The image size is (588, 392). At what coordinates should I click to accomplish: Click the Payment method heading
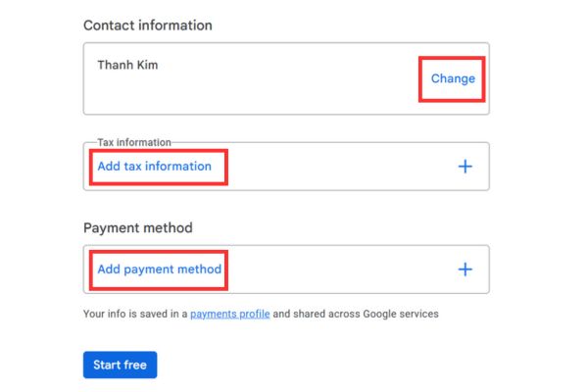pos(138,227)
